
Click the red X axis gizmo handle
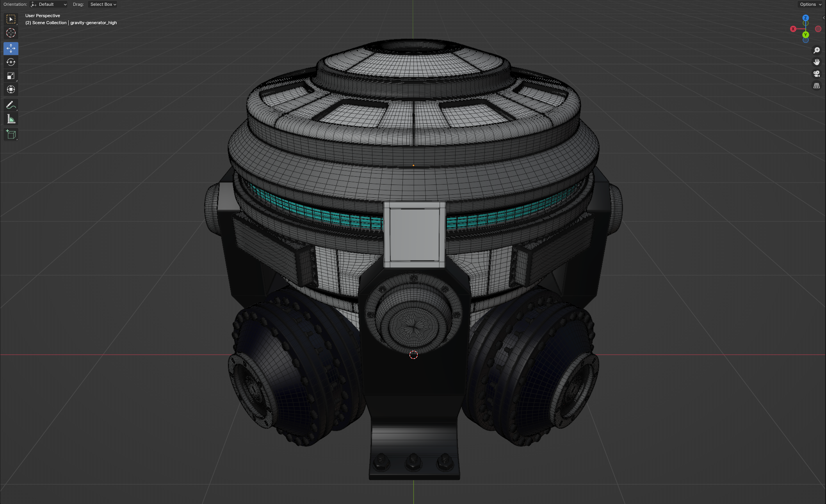(793, 29)
